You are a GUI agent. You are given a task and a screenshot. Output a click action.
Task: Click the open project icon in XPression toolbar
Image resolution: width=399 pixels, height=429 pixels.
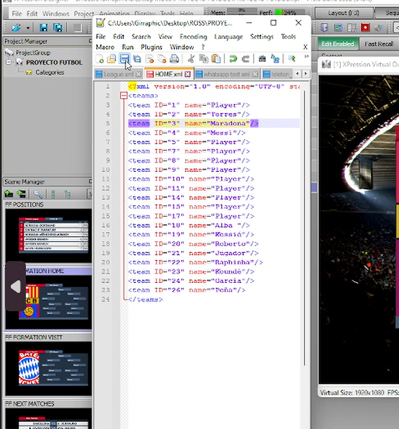pyautogui.click(x=16, y=27)
